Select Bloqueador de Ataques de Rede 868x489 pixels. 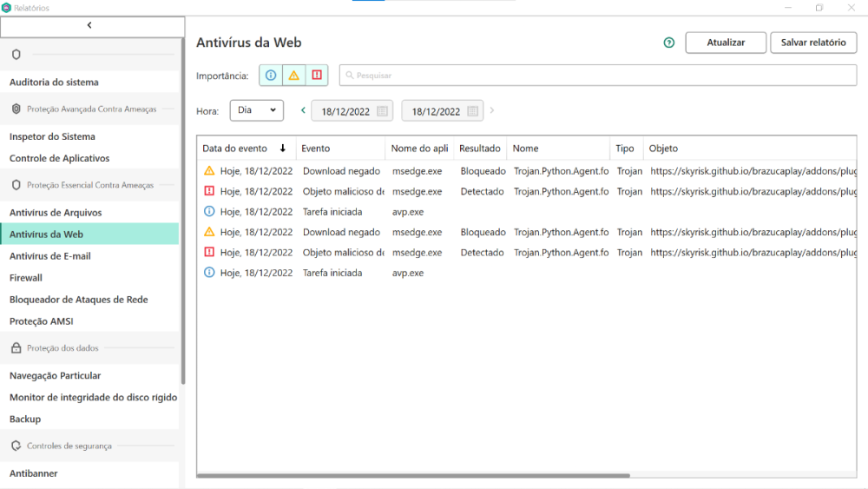79,299
